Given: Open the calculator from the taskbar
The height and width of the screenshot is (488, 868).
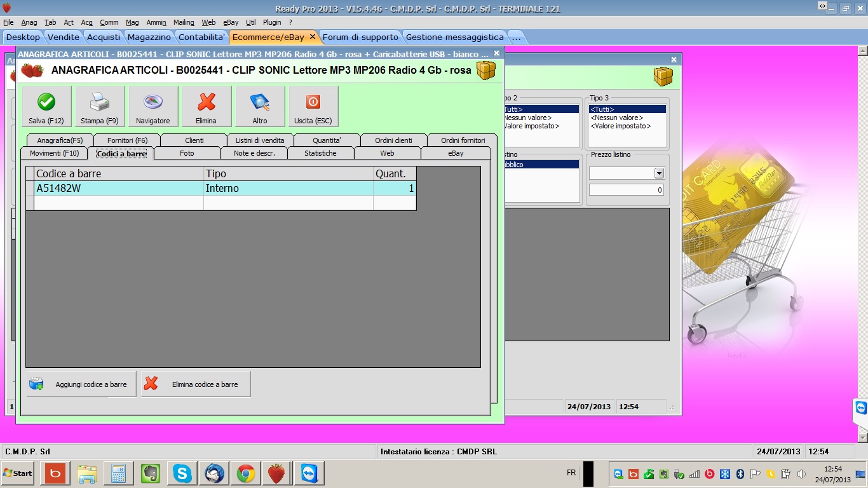Looking at the screenshot, I should (119, 473).
